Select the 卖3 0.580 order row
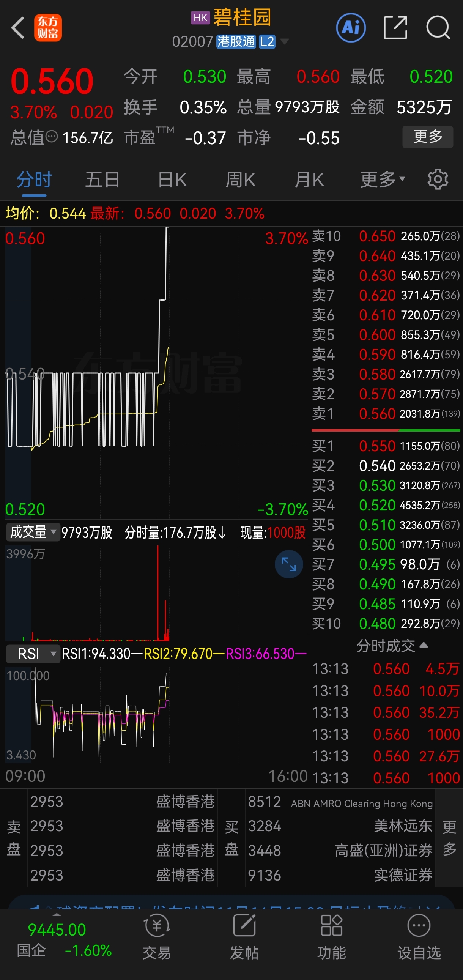Image resolution: width=463 pixels, height=980 pixels. 386,374
